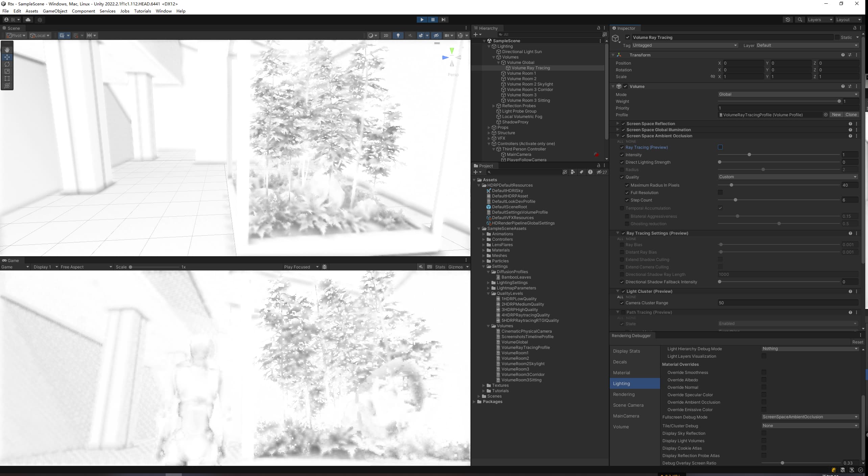Open the Free Aspect dropdown in Game view
868x476 pixels.
(x=86, y=267)
